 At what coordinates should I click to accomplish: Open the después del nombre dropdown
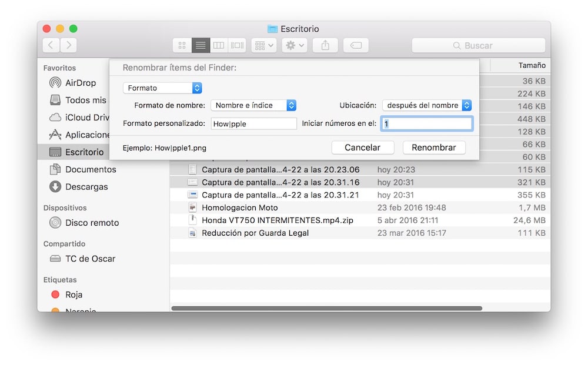(x=426, y=105)
